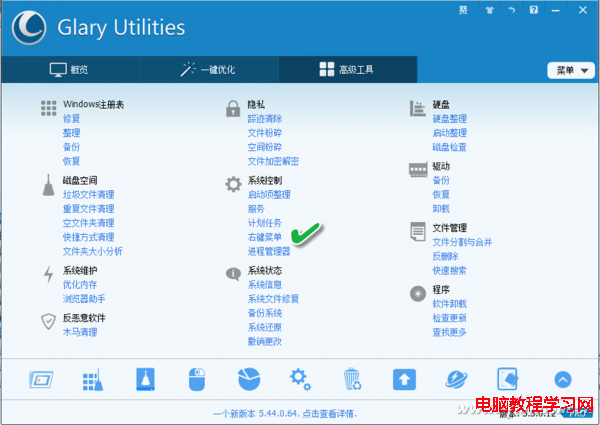The height and width of the screenshot is (425, 600).
Task: Click the 驱动 hardware card icon
Action: click(418, 169)
